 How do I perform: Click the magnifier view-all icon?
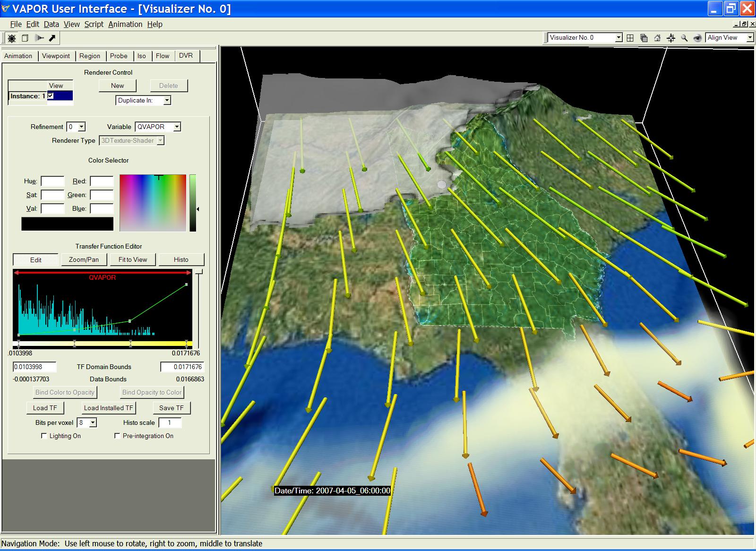[684, 38]
